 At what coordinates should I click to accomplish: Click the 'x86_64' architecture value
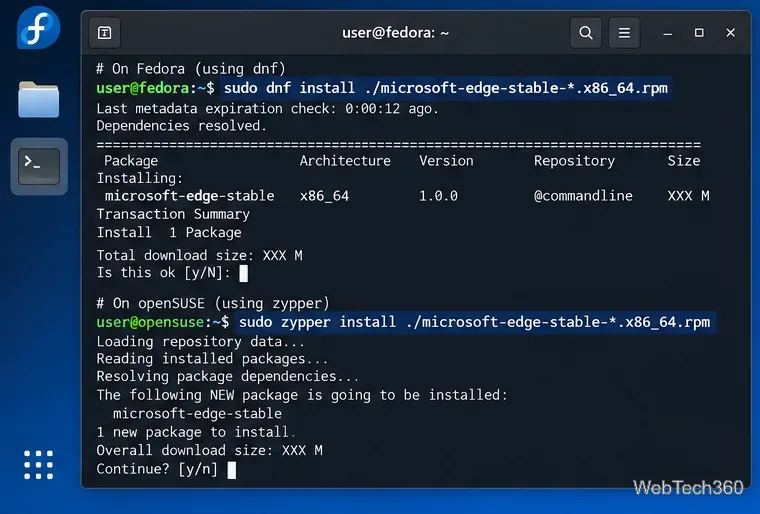click(324, 195)
